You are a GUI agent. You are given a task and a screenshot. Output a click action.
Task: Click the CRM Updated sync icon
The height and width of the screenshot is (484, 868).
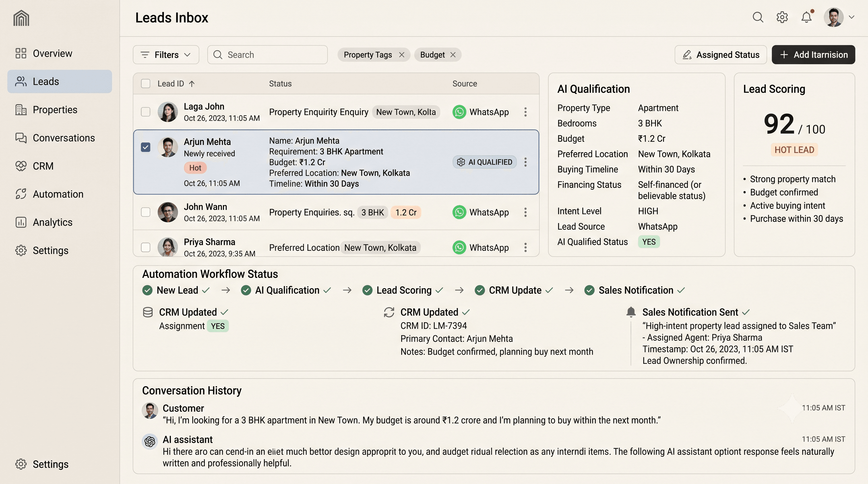389,312
